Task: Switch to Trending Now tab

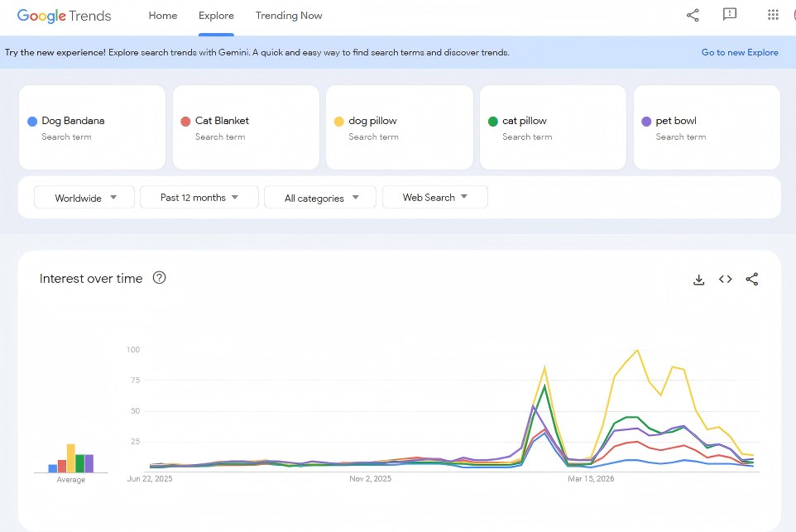Action: coord(289,16)
